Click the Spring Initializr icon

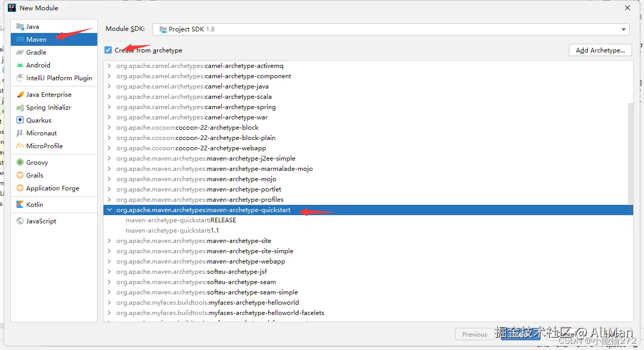tap(20, 108)
